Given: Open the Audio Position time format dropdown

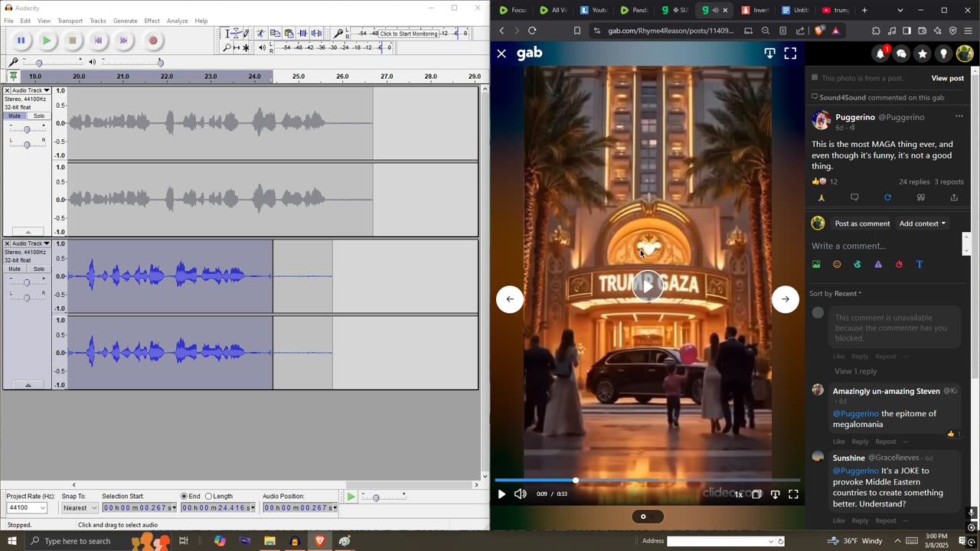Looking at the screenshot, I should pos(335,508).
